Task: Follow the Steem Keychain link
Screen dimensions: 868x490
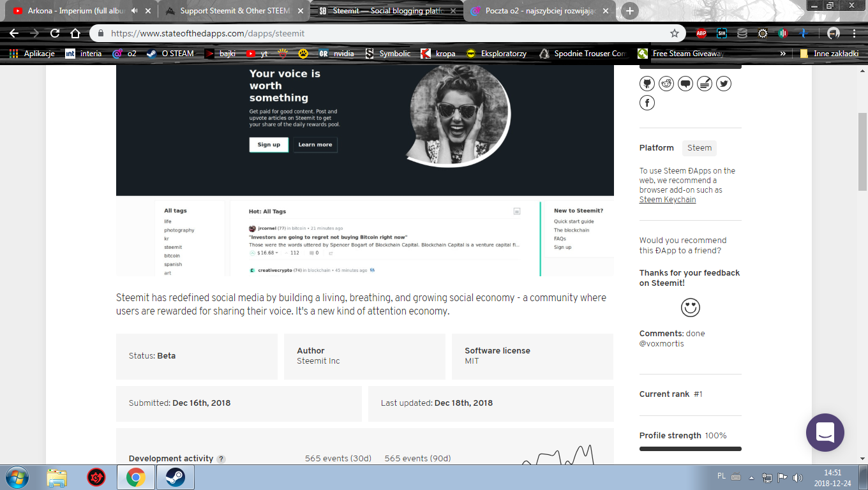Action: [668, 200]
